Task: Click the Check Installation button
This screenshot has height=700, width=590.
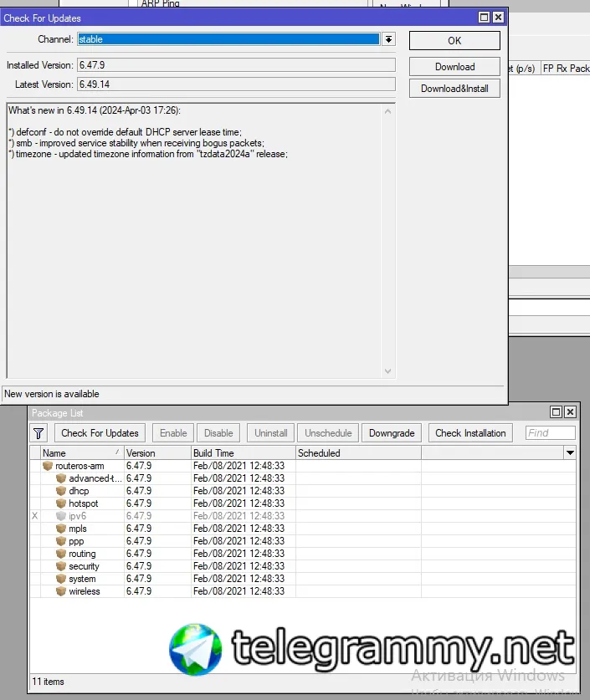Action: (x=470, y=433)
